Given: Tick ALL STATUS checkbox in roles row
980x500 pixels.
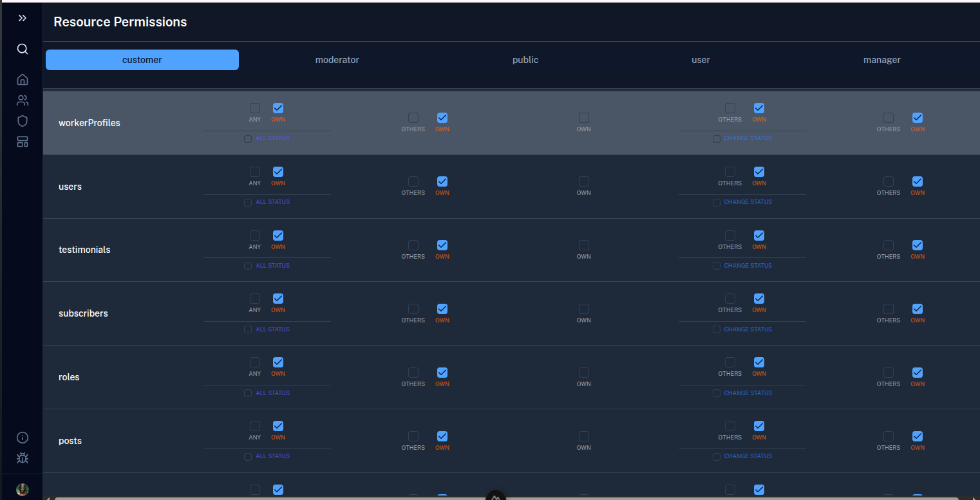Looking at the screenshot, I should 248,393.
